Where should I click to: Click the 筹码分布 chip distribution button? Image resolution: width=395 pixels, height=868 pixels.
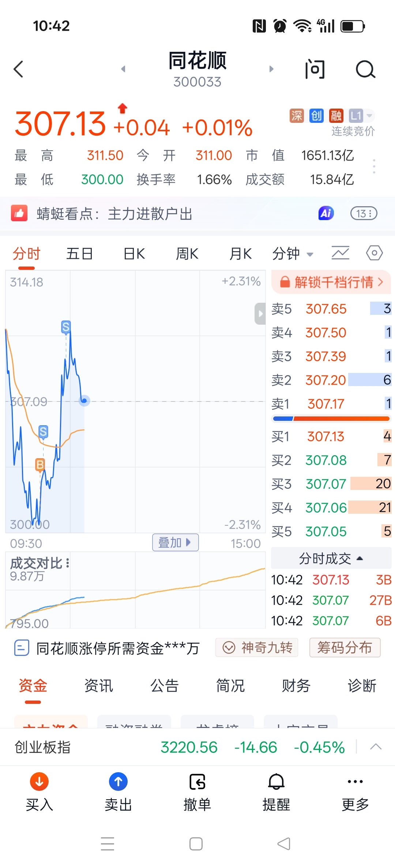point(345,648)
